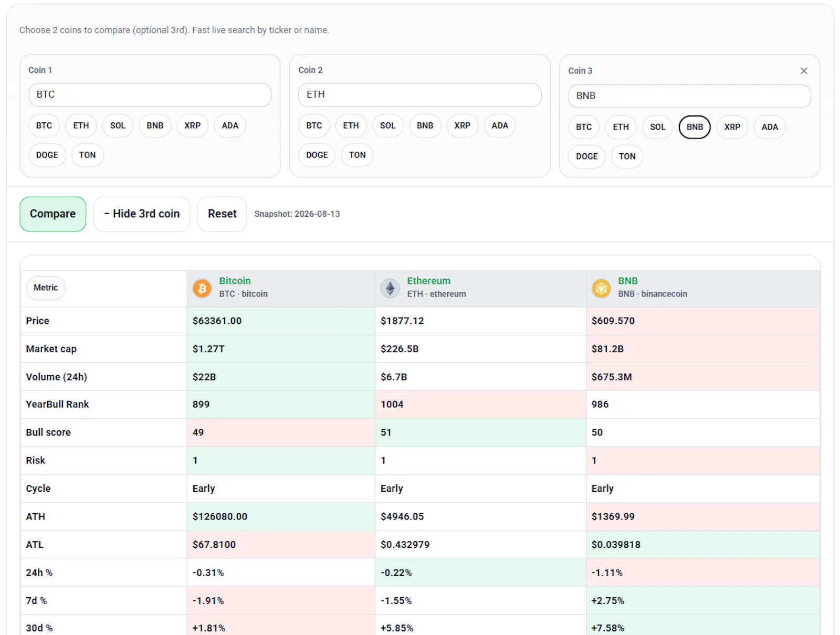The height and width of the screenshot is (635, 840).
Task: Select BNB chip in Coin 1
Action: click(155, 126)
